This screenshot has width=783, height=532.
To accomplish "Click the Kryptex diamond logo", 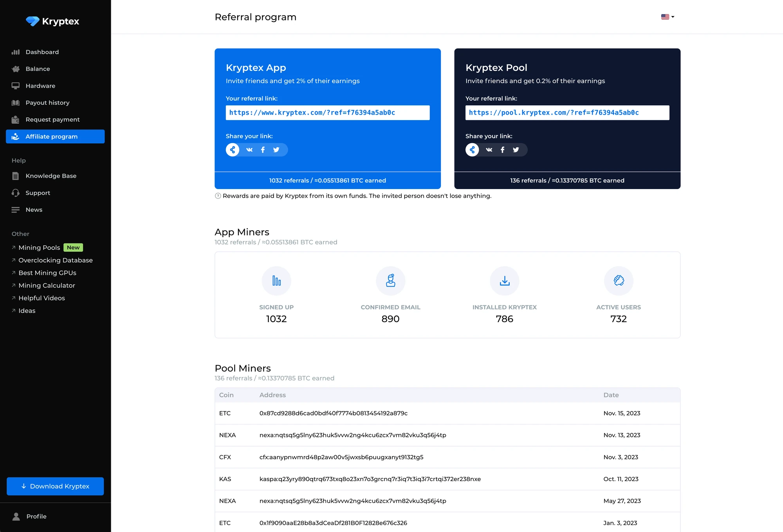I will coord(32,21).
